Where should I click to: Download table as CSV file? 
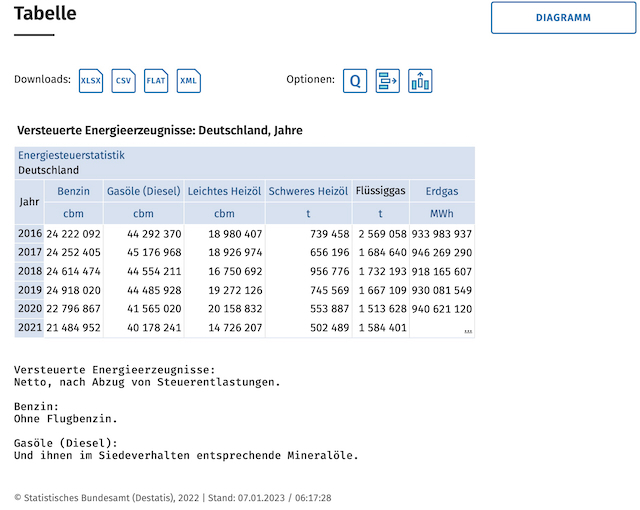(123, 81)
